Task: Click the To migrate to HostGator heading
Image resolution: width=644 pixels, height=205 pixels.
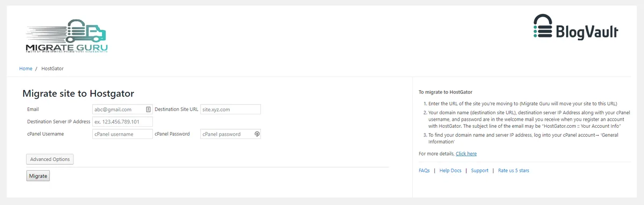Action: pyautogui.click(x=445, y=92)
